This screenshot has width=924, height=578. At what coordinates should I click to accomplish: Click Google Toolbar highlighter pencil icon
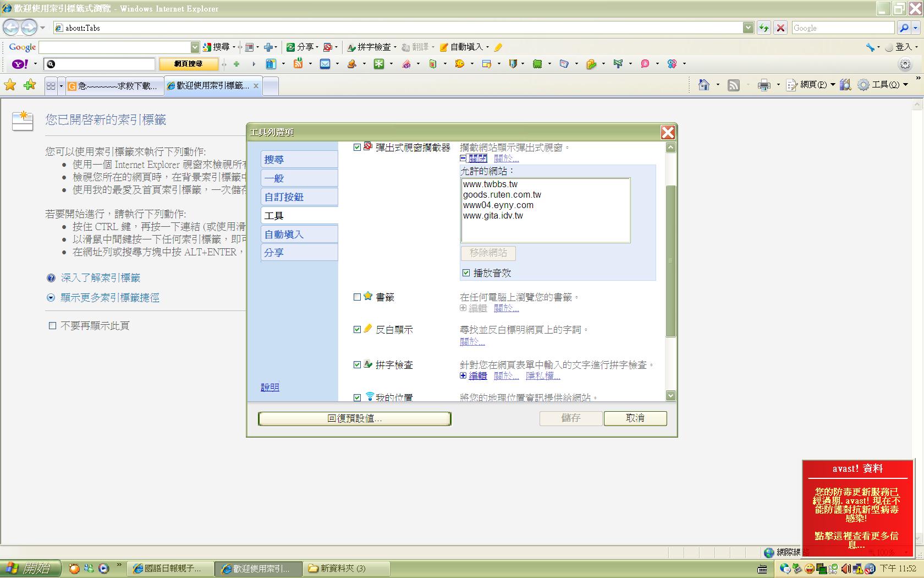tap(498, 47)
